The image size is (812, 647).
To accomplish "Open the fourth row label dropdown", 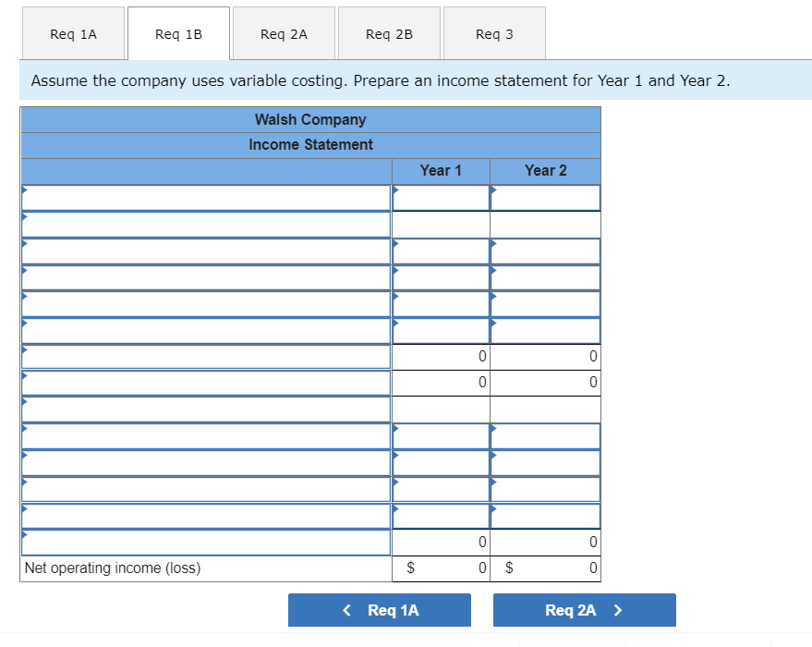I will pos(206,277).
